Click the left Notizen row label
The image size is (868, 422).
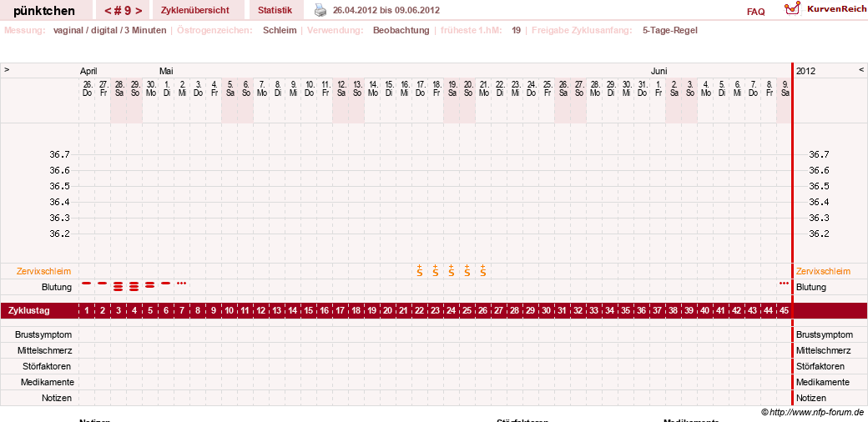pos(57,398)
